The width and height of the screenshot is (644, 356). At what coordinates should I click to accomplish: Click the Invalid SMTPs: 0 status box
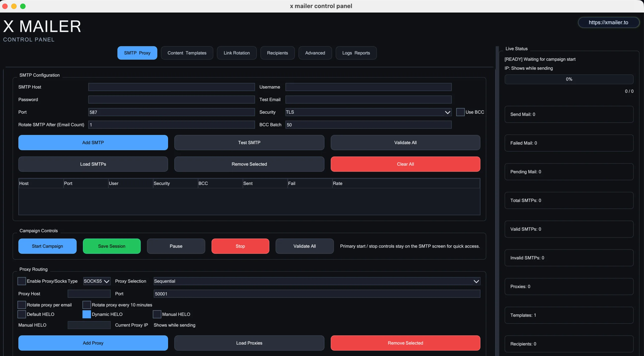pyautogui.click(x=569, y=258)
